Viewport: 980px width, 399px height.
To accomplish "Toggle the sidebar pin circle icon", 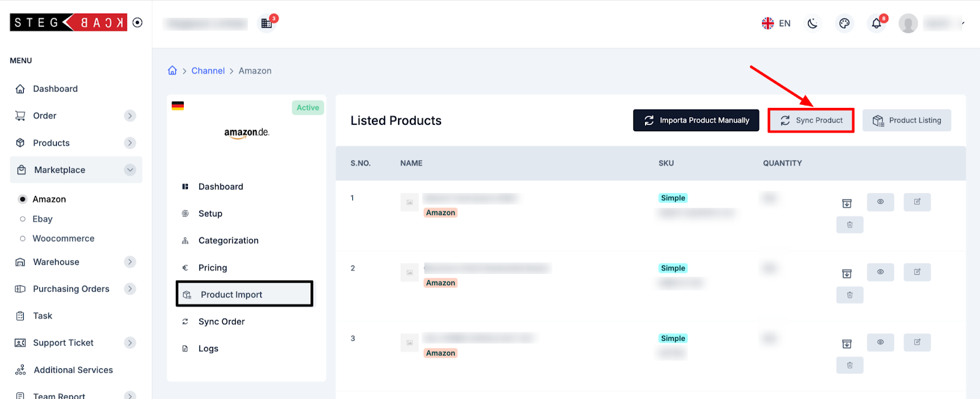I will pos(138,23).
